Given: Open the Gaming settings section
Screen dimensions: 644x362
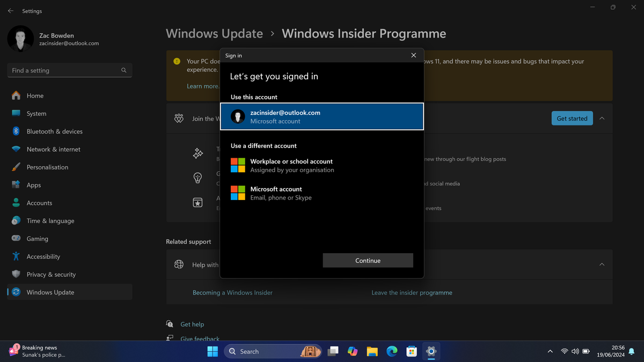Looking at the screenshot, I should (70, 239).
